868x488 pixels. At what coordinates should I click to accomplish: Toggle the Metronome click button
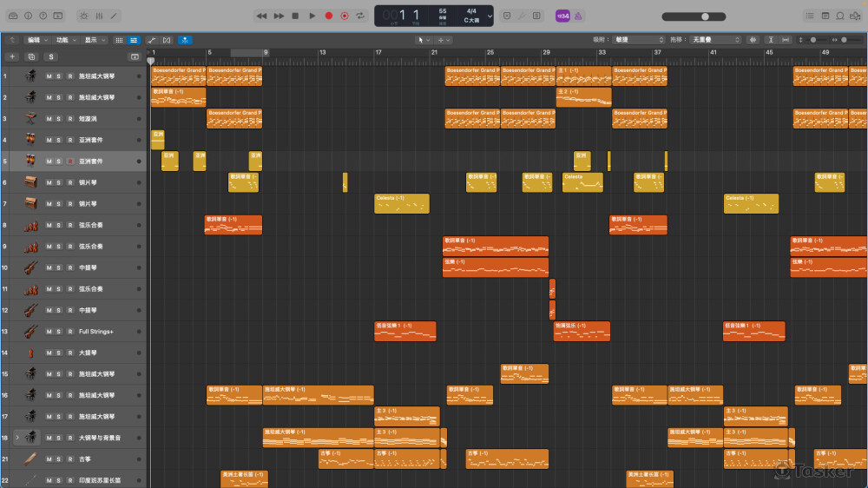point(578,16)
